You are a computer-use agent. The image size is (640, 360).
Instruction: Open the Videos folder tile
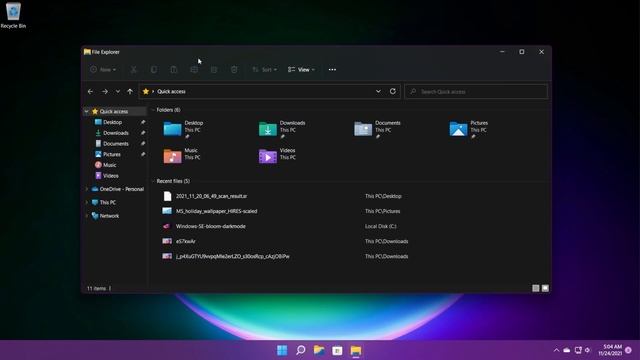[x=278, y=156]
